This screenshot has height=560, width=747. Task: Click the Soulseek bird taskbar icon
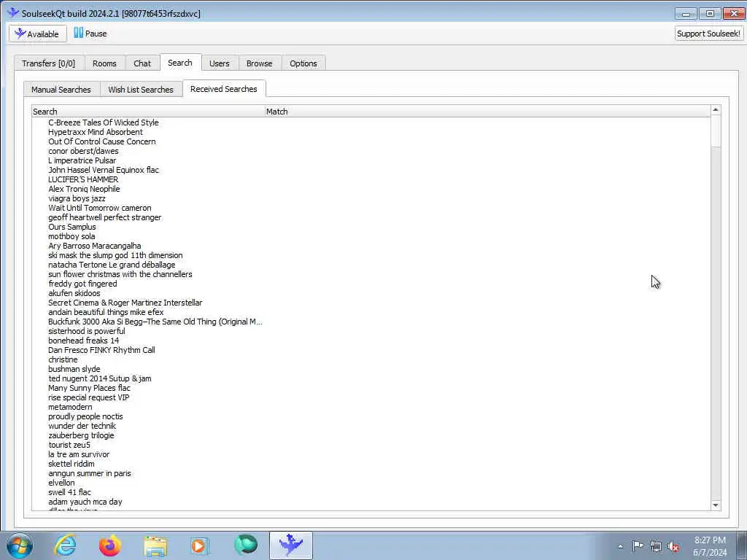coord(290,545)
